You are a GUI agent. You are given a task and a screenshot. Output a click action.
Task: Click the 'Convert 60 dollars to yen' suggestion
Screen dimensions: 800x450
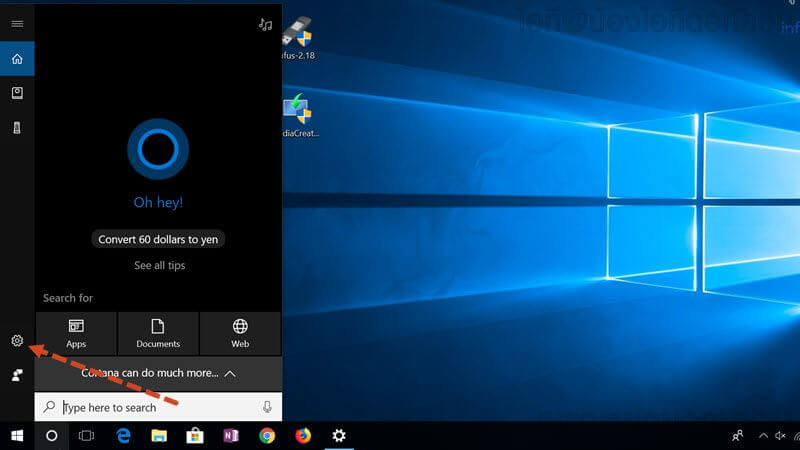pyautogui.click(x=158, y=239)
